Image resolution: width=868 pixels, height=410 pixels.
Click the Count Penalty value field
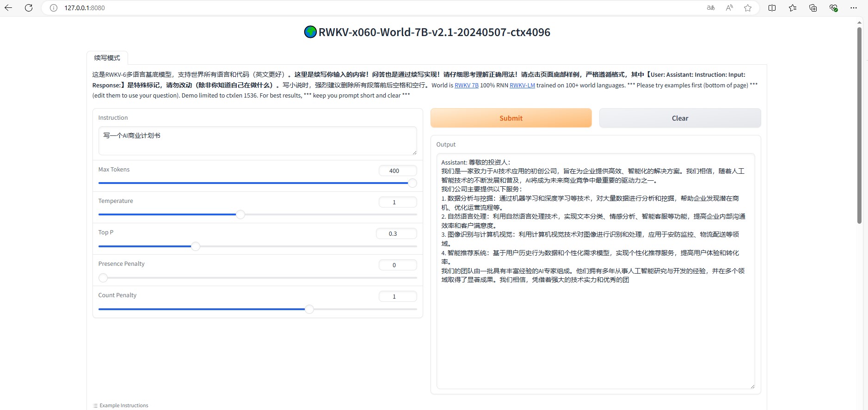pos(398,296)
